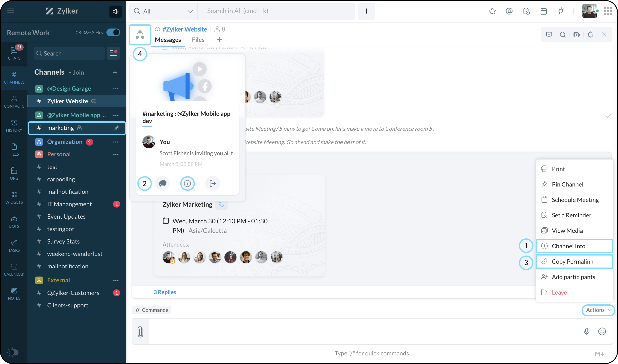Click the channel notification bell icon
Screen dimensions: 618x364
coord(590,35)
